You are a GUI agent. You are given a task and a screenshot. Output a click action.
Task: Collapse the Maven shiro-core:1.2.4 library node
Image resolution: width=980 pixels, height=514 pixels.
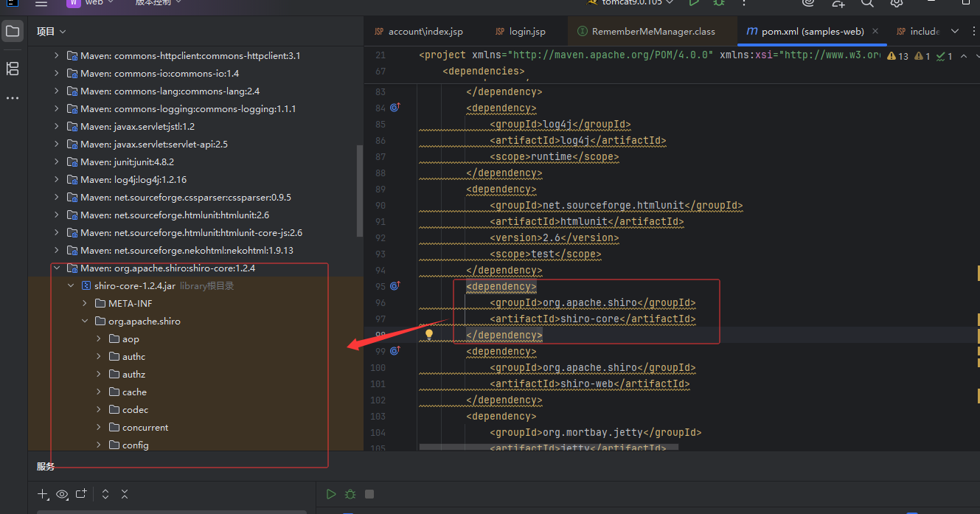(x=57, y=268)
